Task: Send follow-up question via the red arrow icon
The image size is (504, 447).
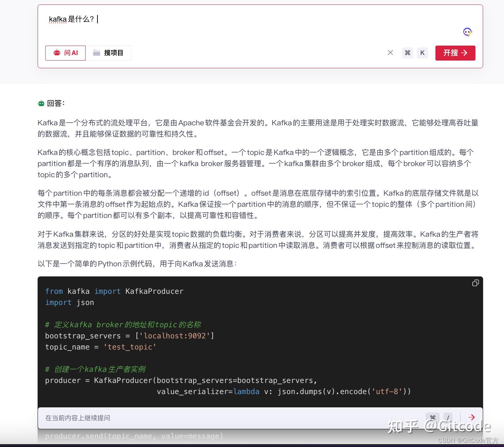Action: [472, 417]
